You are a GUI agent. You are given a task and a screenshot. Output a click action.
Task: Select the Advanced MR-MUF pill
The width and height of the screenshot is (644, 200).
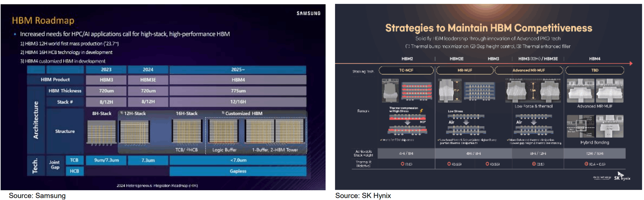(528, 70)
